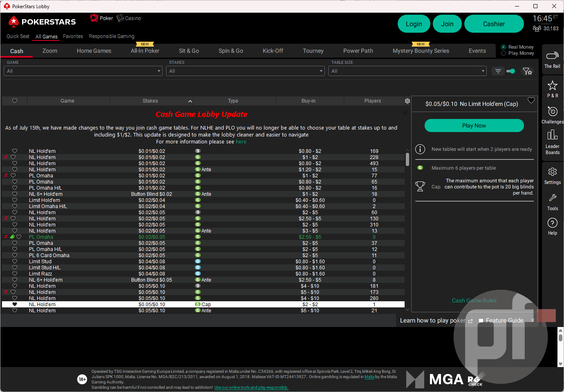
Task: Unfavorite the selected NL Hold'em Cap row
Action: click(x=15, y=305)
